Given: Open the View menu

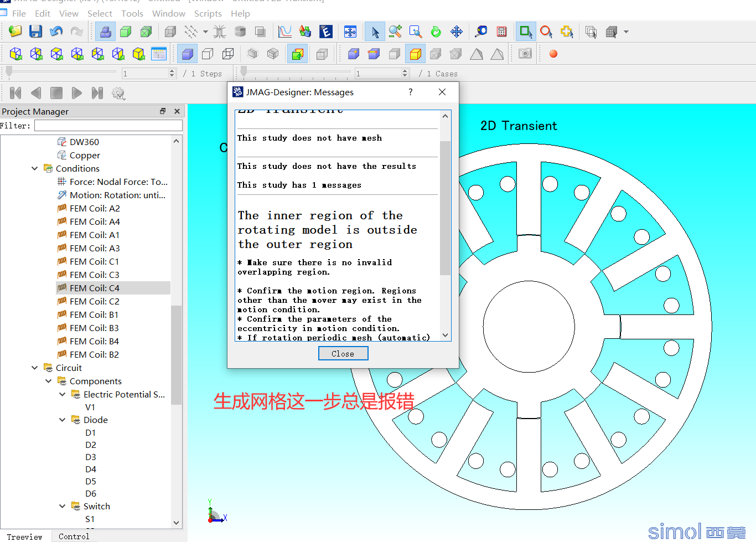Looking at the screenshot, I should point(69,13).
